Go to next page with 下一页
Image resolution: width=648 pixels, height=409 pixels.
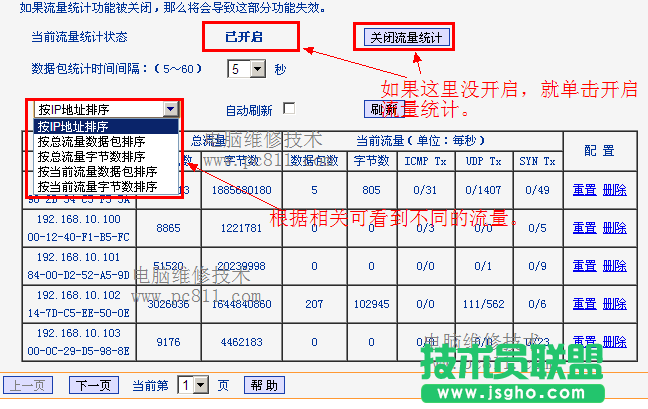(92, 385)
